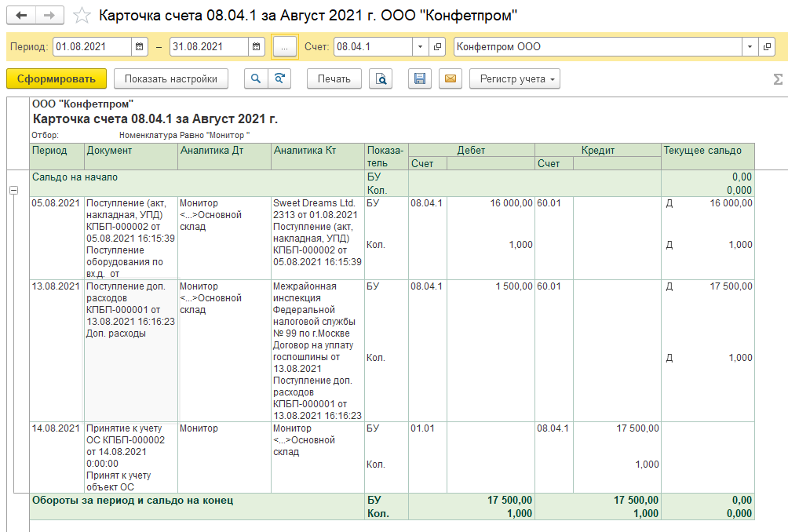Image resolution: width=788 pixels, height=532 pixels.
Task: Click Показать настройки button
Action: 170,78
